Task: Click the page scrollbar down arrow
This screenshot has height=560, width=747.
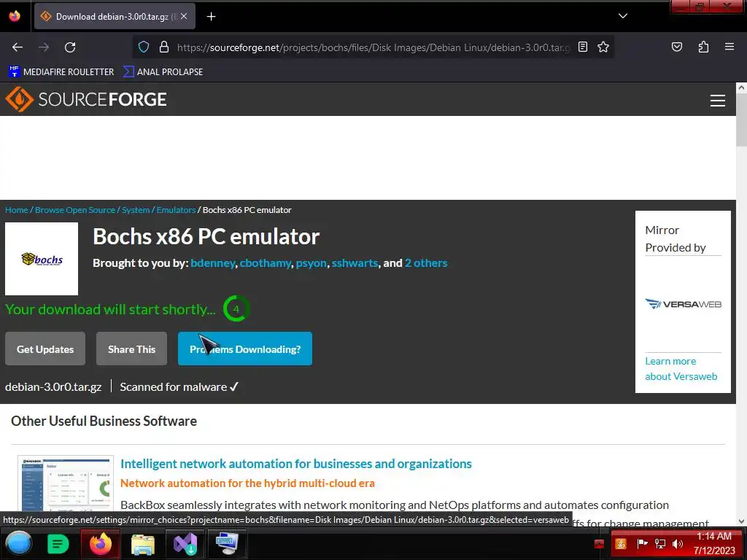Action: tap(741, 521)
